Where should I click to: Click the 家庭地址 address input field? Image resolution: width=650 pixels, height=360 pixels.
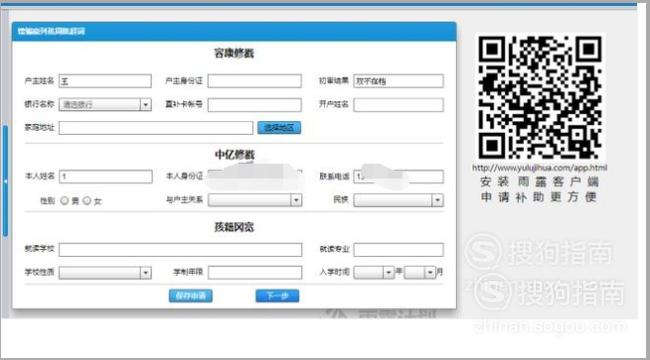pos(156,128)
